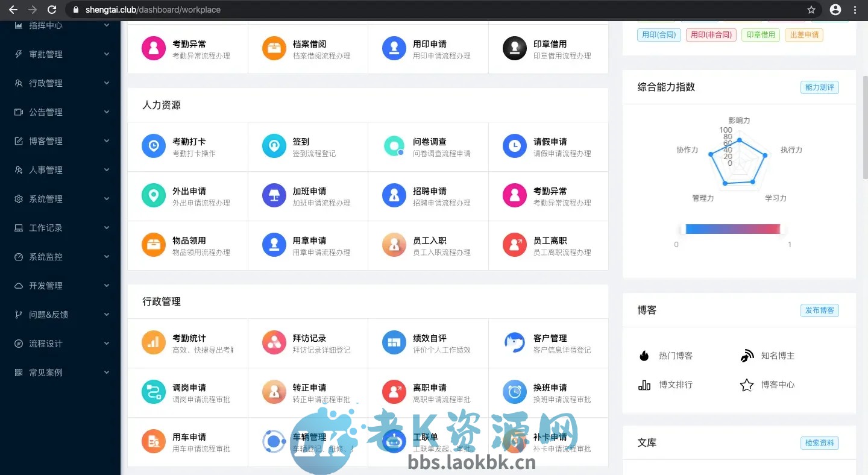This screenshot has width=868, height=475.
Task: Click the 物品领用 orange box icon
Action: [x=154, y=245]
